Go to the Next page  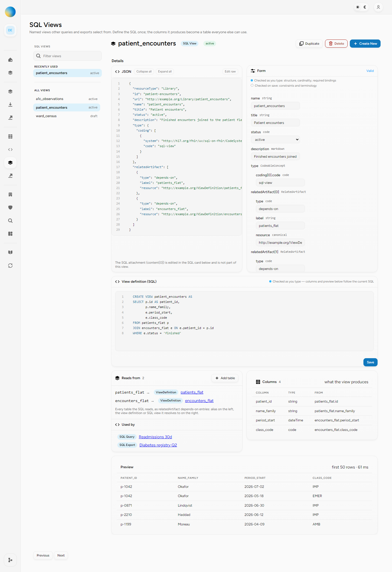point(61,555)
